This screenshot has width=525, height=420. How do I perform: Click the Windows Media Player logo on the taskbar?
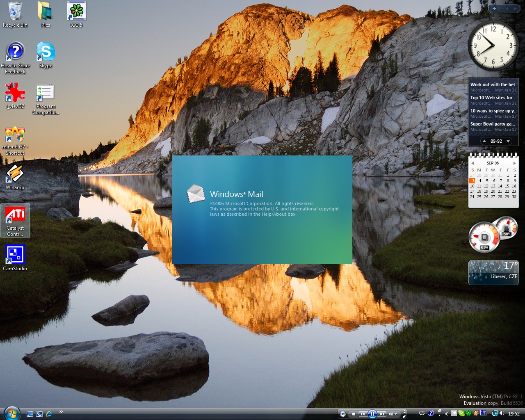pos(342,414)
